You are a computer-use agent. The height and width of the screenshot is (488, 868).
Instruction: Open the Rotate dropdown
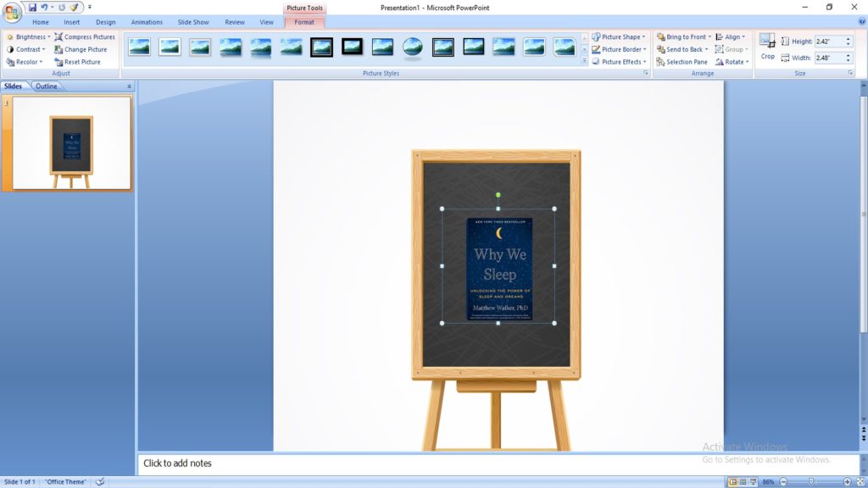[x=732, y=62]
